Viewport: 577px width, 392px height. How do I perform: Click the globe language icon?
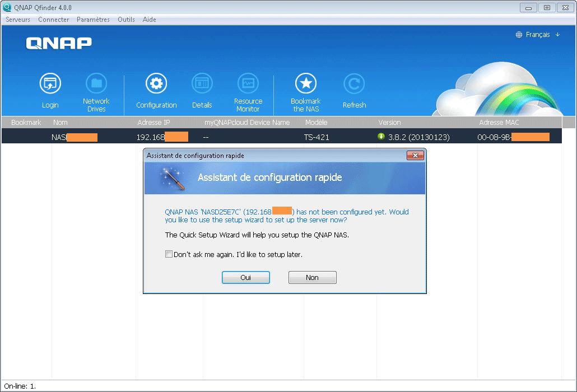pyautogui.click(x=519, y=35)
